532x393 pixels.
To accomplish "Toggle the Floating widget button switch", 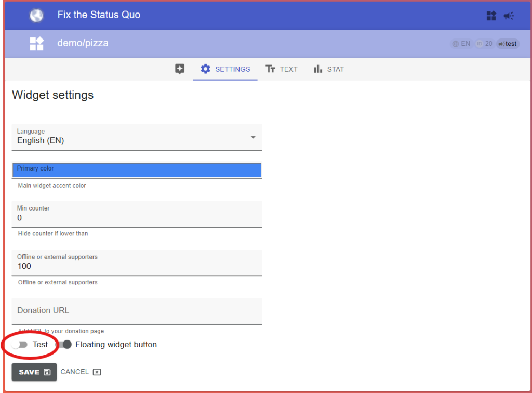I will coord(64,345).
